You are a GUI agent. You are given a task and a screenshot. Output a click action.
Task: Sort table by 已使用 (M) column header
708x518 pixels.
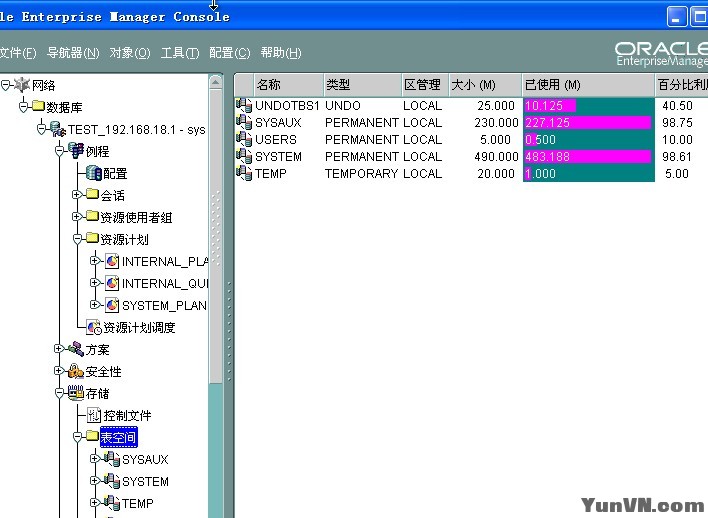click(588, 85)
